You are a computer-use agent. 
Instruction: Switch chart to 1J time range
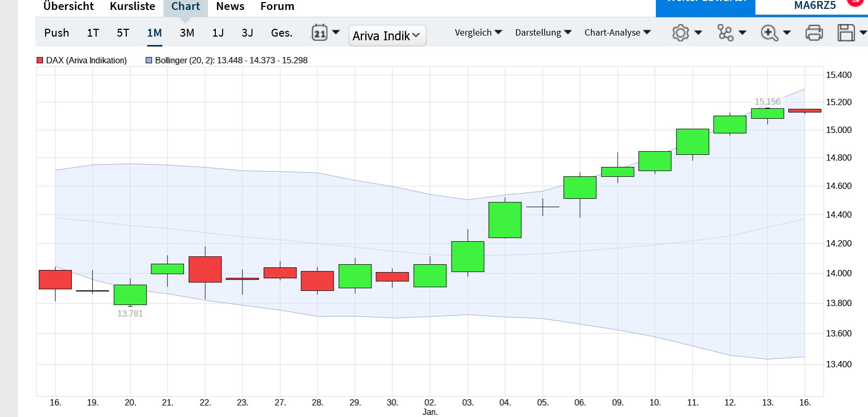point(218,33)
